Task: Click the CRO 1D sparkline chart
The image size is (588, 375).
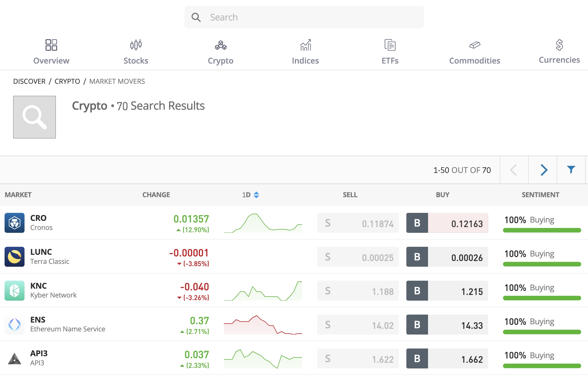Action: [x=263, y=223]
